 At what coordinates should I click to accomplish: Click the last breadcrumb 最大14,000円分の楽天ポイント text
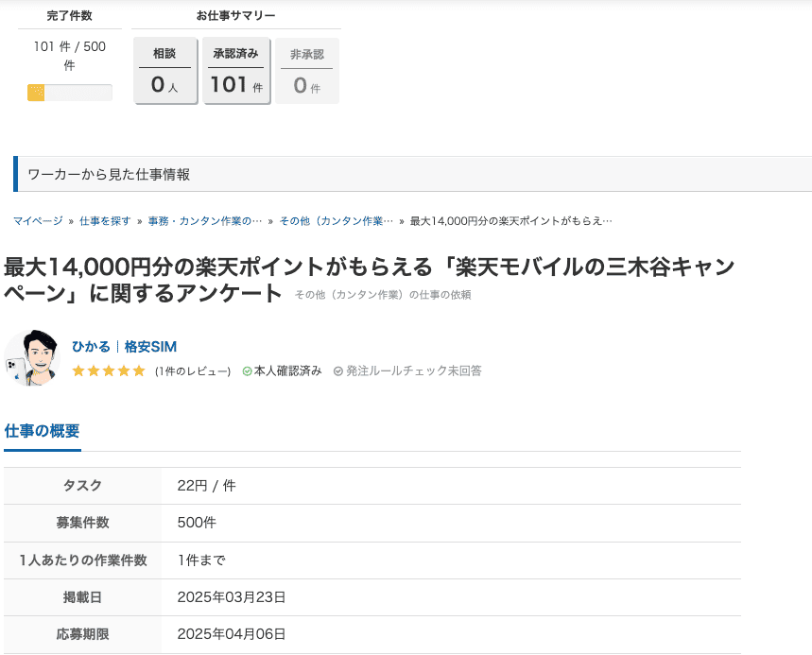point(511,221)
